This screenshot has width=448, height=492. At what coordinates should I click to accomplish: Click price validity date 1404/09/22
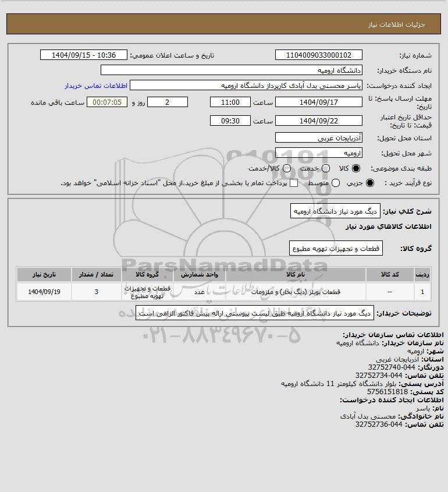pos(318,121)
